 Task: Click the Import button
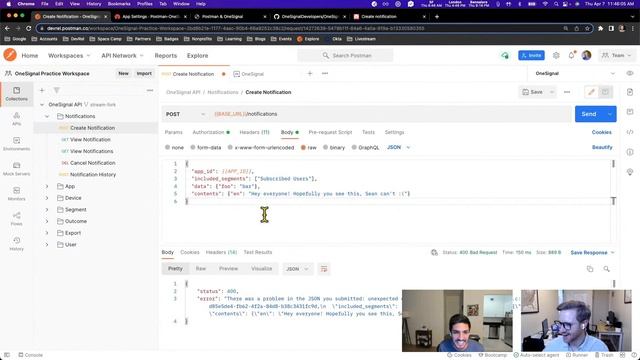144,73
